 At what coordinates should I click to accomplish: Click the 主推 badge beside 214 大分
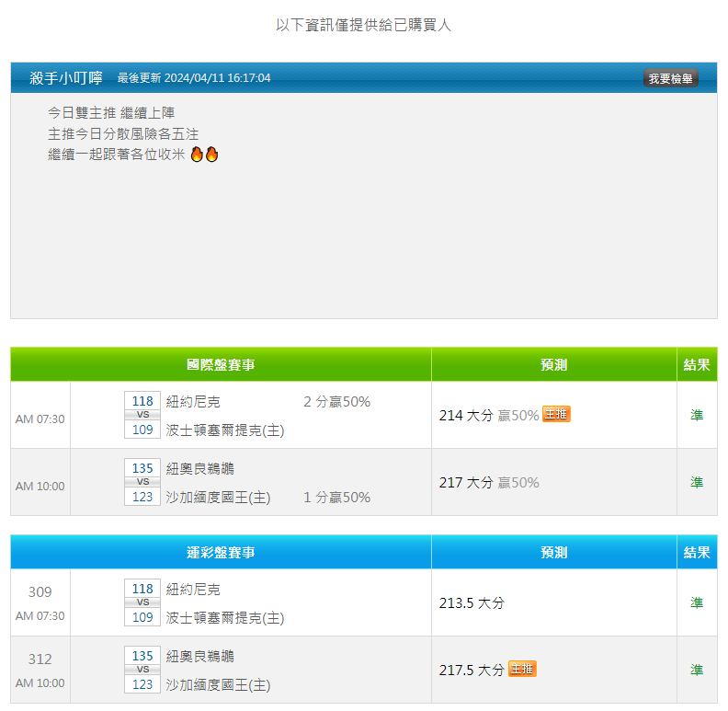556,414
